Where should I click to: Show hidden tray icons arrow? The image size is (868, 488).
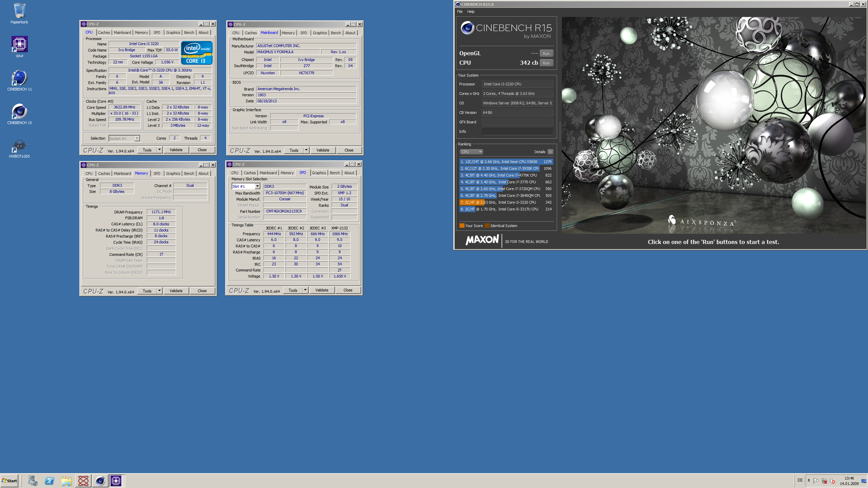click(809, 481)
